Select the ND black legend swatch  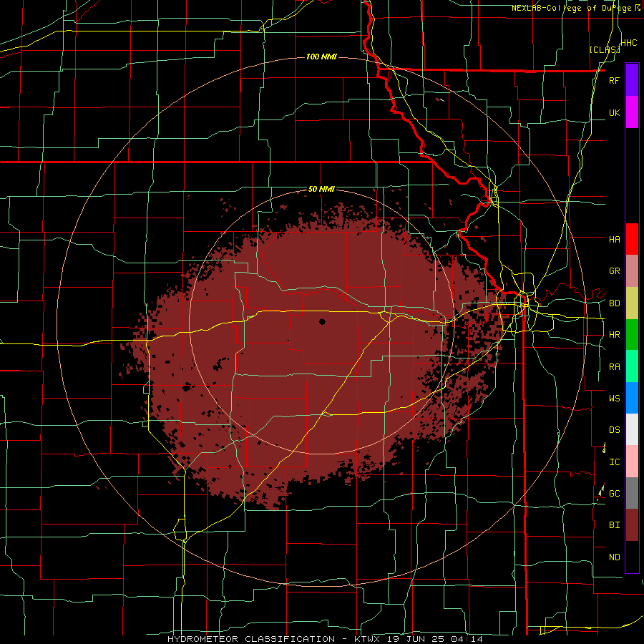pos(632,557)
